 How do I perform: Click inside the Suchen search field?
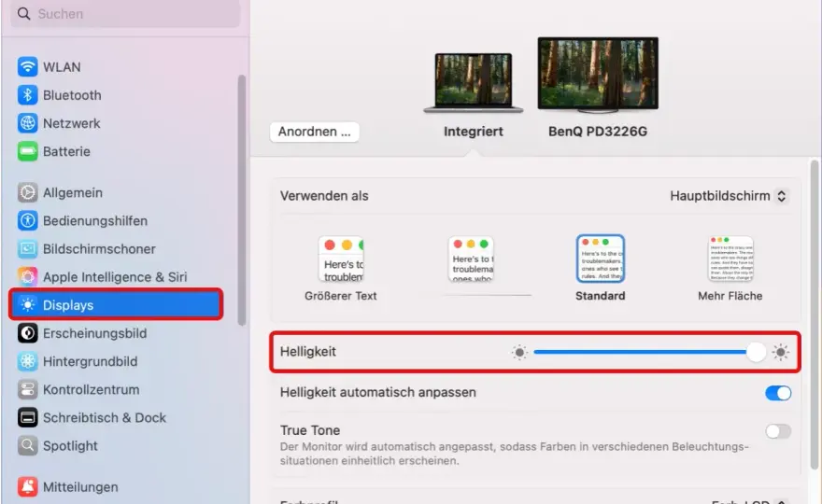tap(125, 14)
